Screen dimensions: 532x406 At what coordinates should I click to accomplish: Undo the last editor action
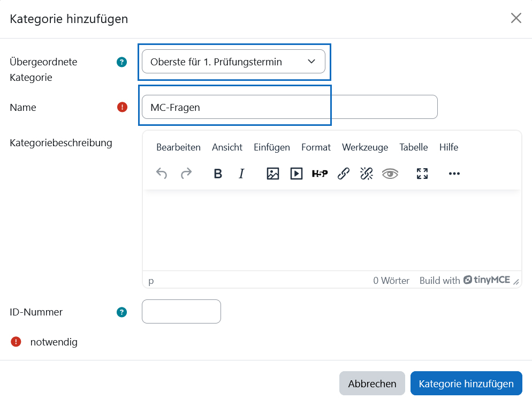[162, 174]
